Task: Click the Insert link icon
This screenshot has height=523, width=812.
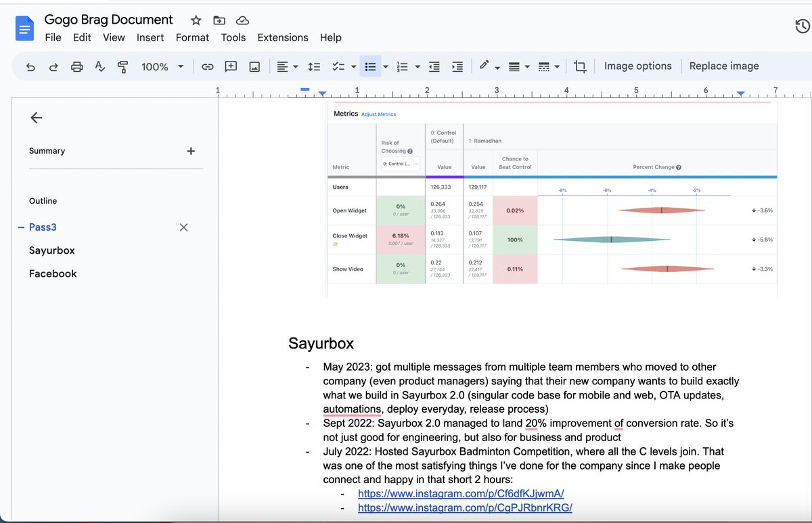Action: 208,66
